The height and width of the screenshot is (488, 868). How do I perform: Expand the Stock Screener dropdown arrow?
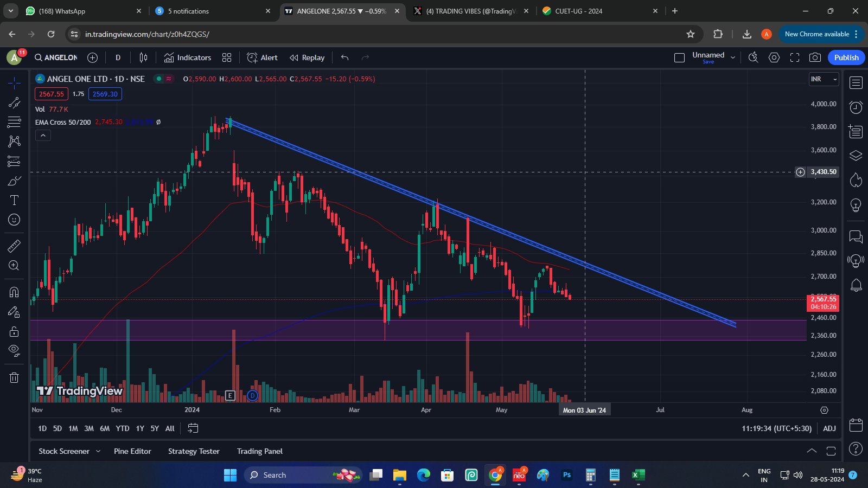(x=98, y=451)
